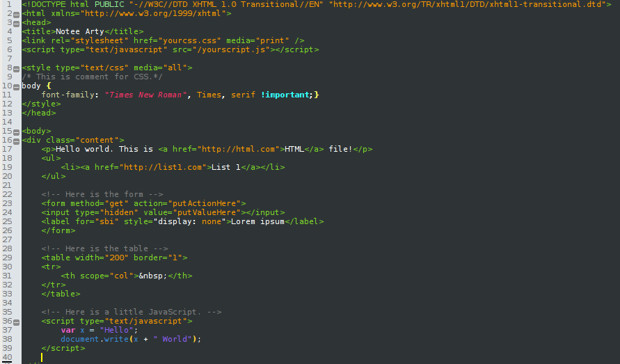Click the comment "Here is the table"
620x364 pixels.
point(105,248)
